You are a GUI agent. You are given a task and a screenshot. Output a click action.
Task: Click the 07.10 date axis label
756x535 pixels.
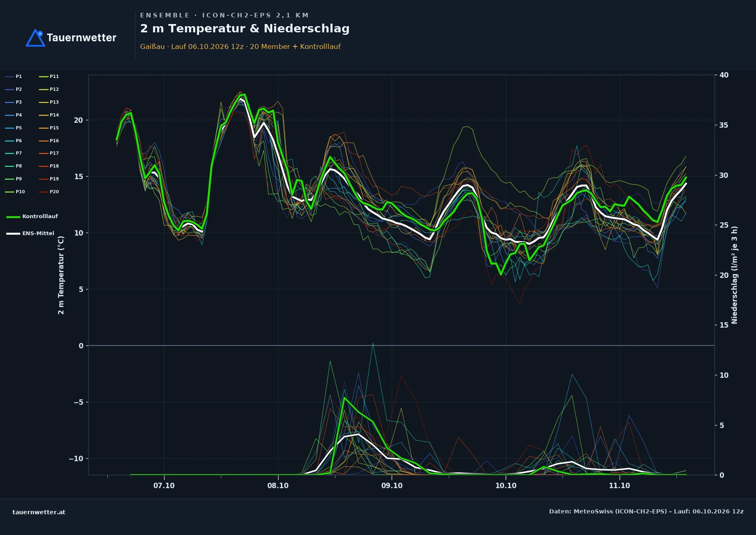click(164, 486)
